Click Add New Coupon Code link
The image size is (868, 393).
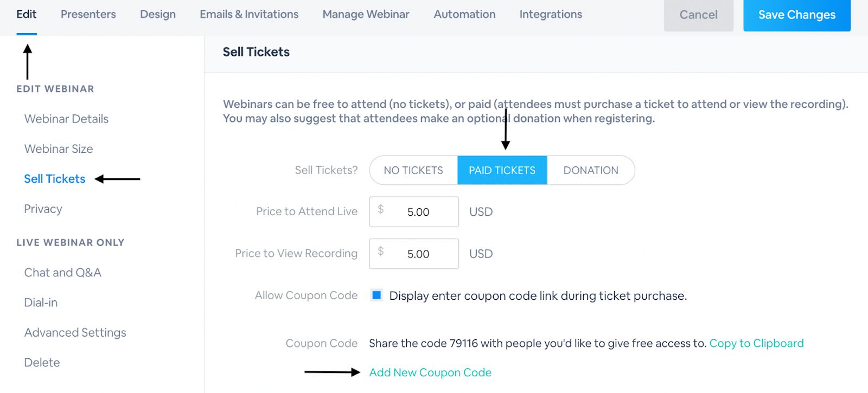pos(430,372)
